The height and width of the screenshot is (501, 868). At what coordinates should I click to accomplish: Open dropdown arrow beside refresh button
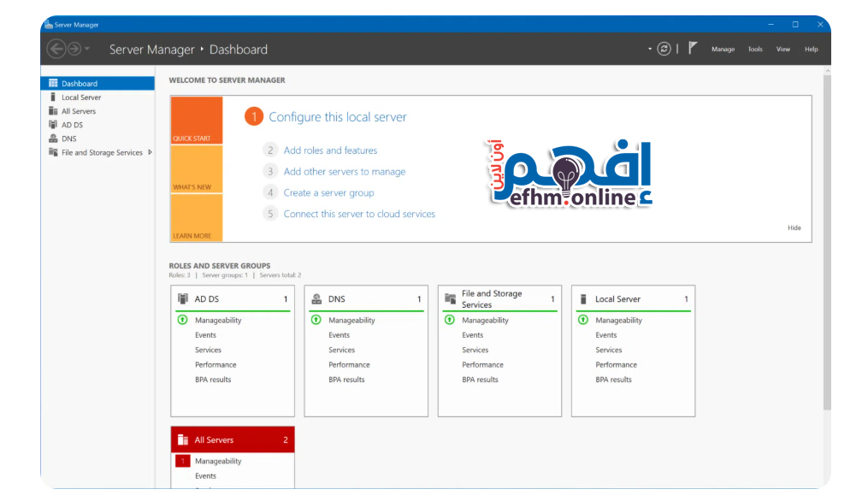click(x=650, y=50)
